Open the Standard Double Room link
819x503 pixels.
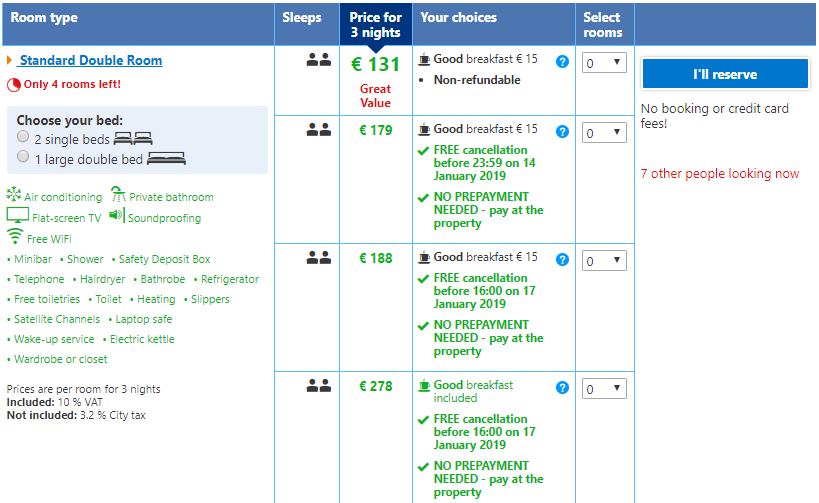pyautogui.click(x=90, y=61)
